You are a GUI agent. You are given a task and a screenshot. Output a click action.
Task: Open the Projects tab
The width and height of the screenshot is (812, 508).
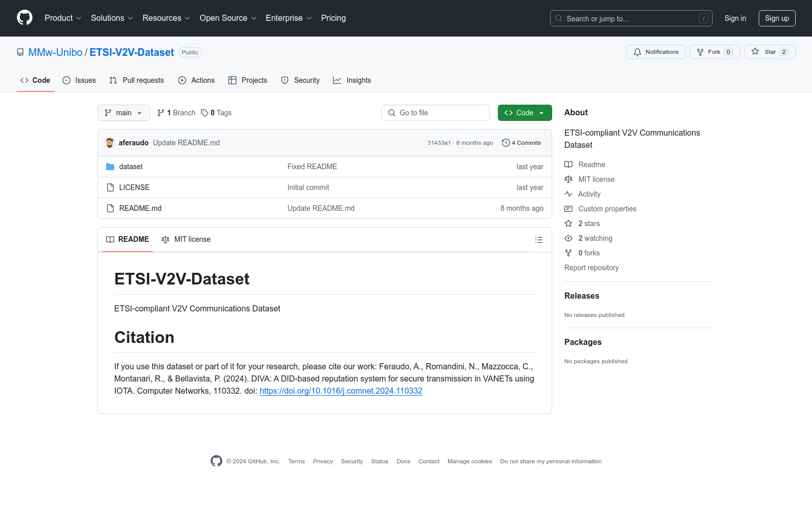(248, 80)
